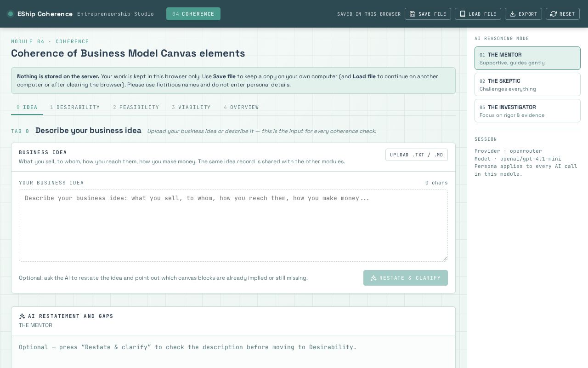The width and height of the screenshot is (588, 368).
Task: Click the Nothing is stored on the server notice
Action: [233, 80]
